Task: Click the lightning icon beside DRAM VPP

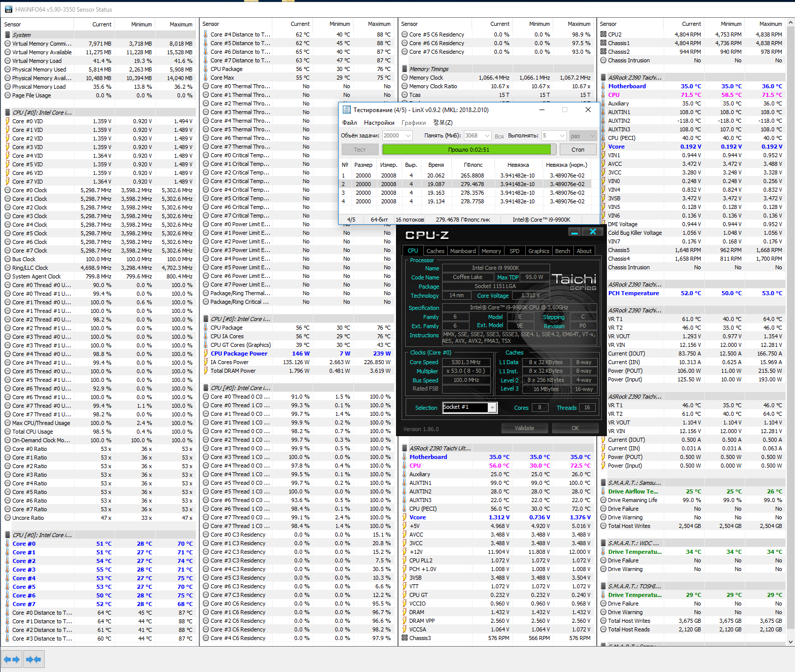Action: click(405, 621)
